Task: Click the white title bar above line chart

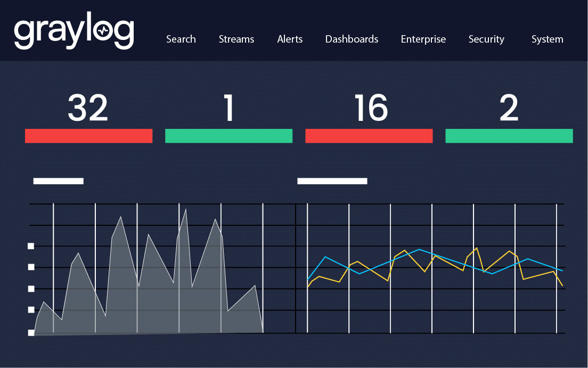Action: pos(332,181)
